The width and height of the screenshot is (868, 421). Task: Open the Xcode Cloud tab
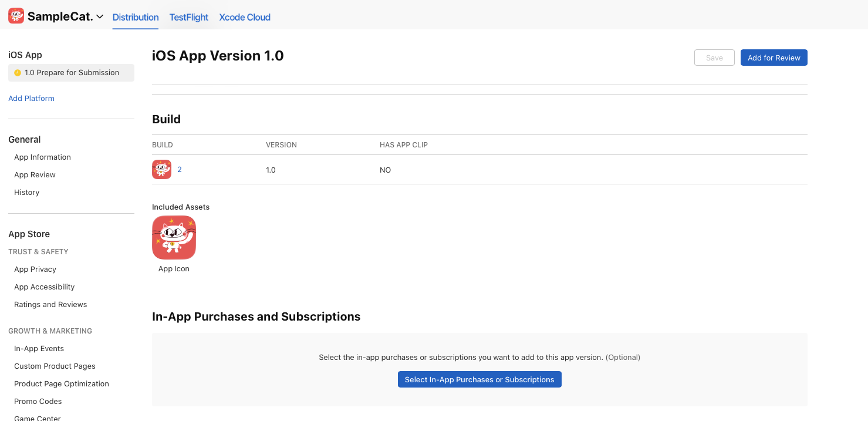click(244, 17)
